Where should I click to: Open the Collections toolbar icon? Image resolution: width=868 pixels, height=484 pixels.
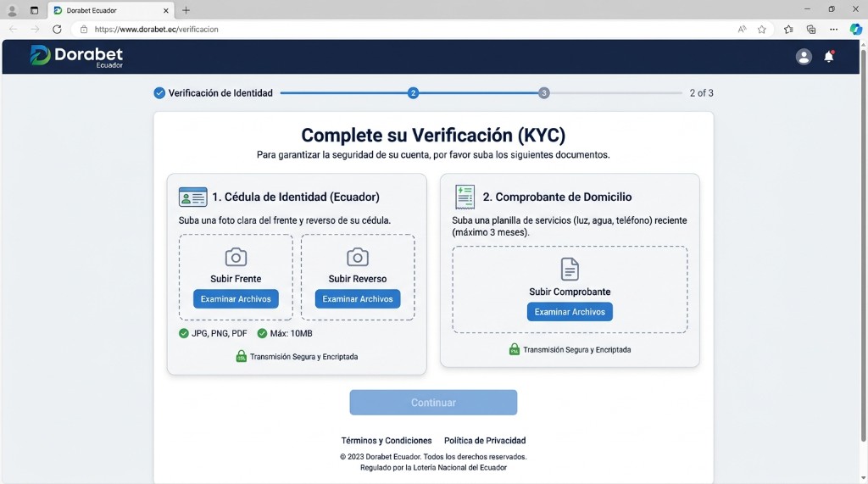click(x=811, y=30)
